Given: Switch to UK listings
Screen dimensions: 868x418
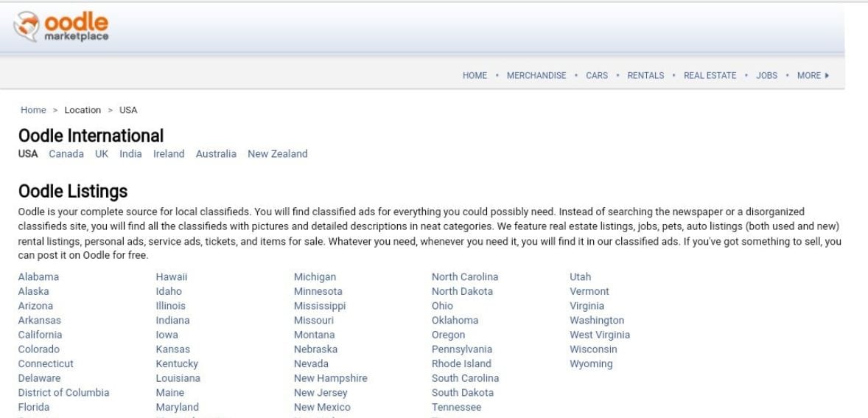Looking at the screenshot, I should (x=102, y=154).
